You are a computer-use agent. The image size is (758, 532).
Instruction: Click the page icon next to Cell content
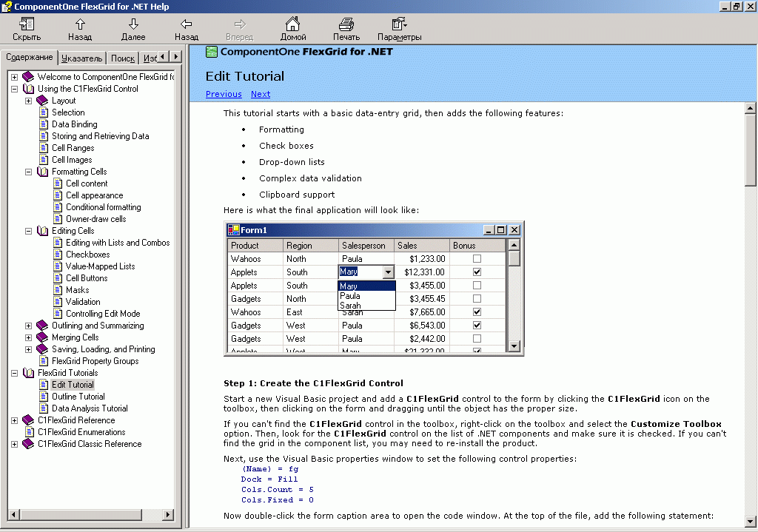click(x=58, y=183)
